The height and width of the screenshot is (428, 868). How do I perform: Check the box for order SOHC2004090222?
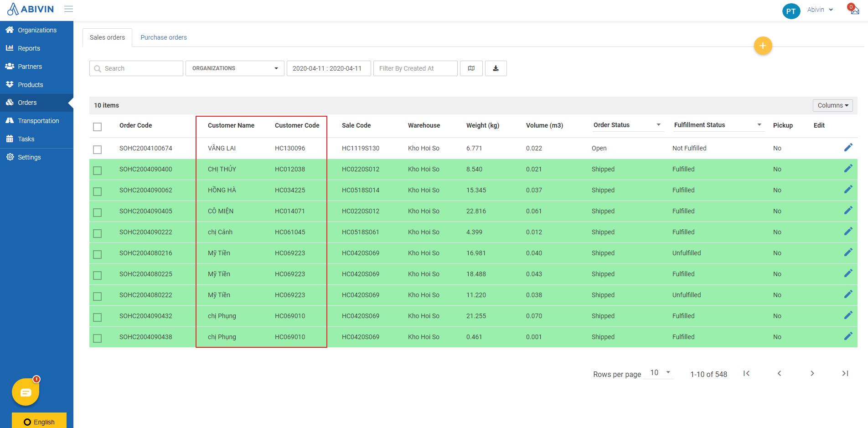pos(97,233)
